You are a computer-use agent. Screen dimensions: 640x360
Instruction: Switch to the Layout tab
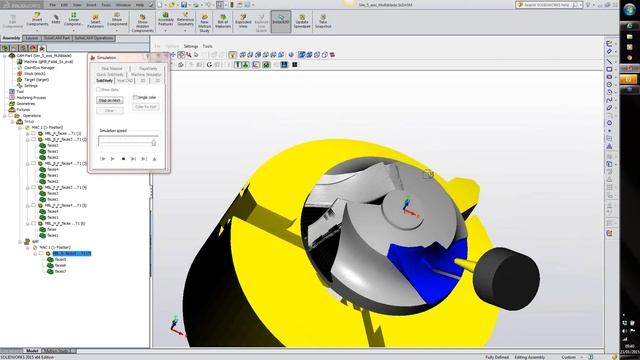click(31, 38)
